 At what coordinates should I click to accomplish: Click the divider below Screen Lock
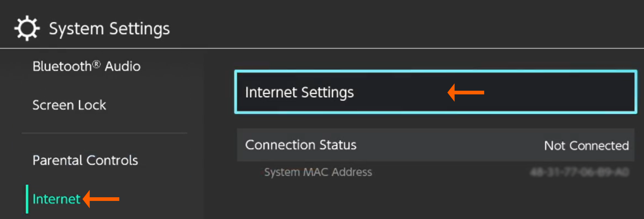point(105,133)
